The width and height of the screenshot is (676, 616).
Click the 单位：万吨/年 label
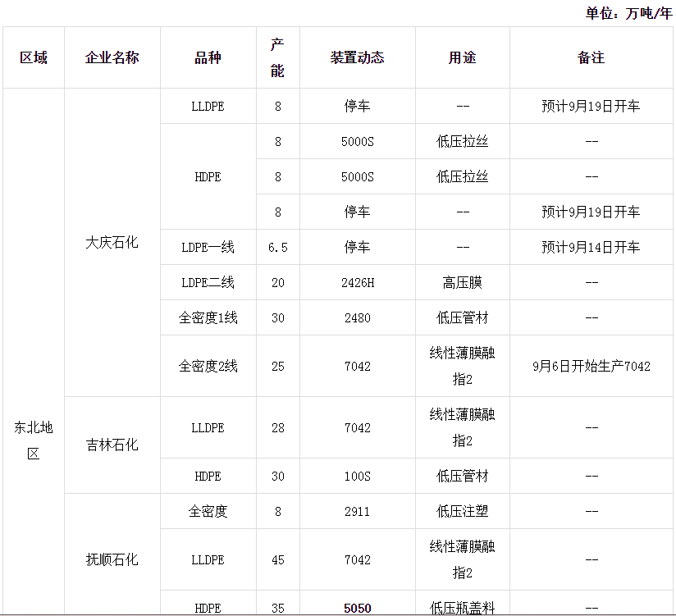pyautogui.click(x=629, y=13)
